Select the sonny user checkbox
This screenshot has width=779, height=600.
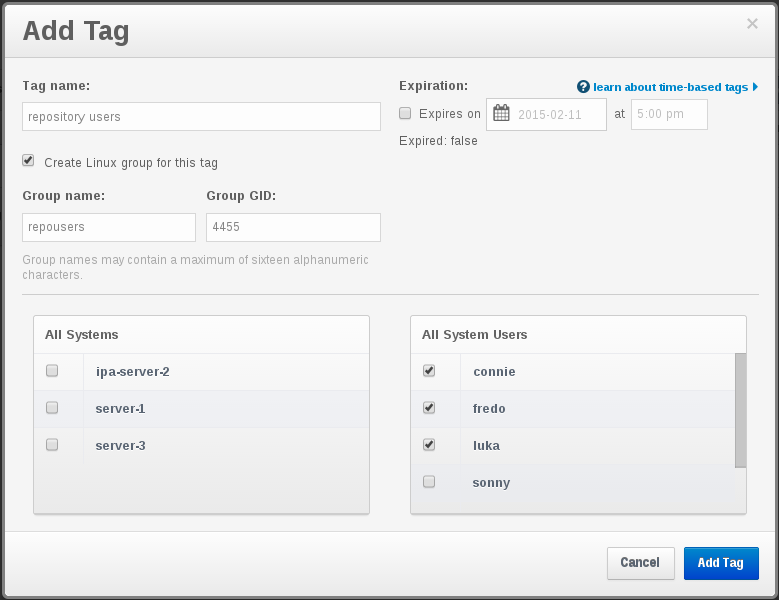pyautogui.click(x=429, y=482)
